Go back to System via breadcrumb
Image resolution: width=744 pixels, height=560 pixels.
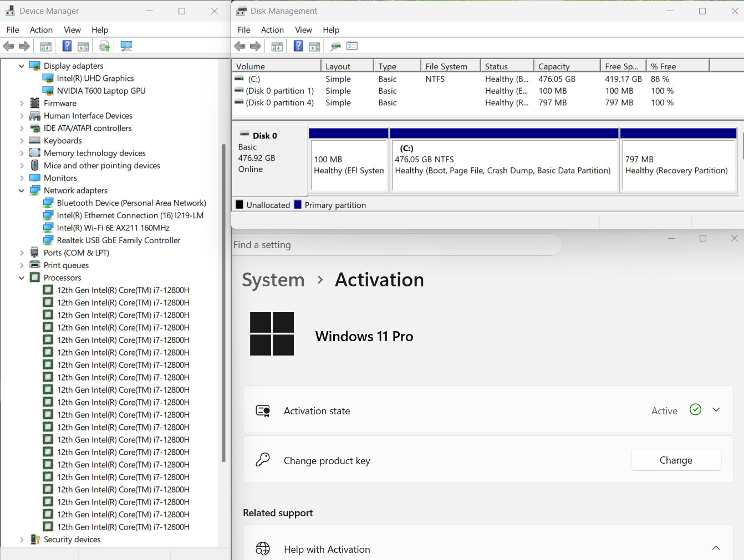point(273,280)
